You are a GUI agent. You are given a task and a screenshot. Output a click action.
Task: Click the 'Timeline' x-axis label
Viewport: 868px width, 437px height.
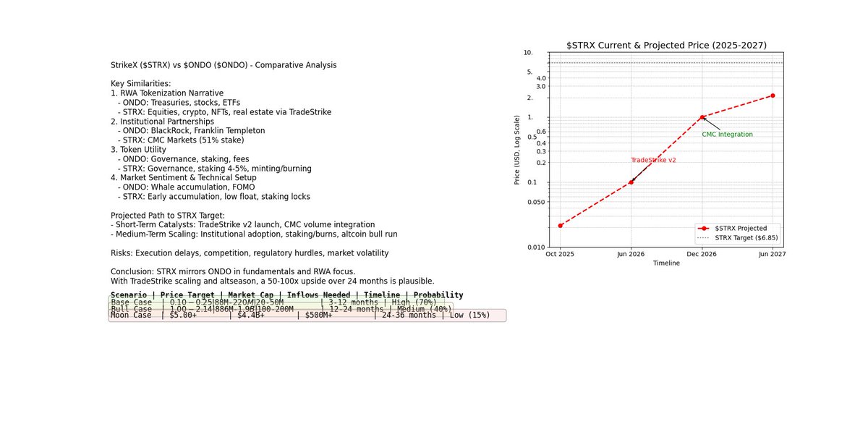click(x=666, y=263)
